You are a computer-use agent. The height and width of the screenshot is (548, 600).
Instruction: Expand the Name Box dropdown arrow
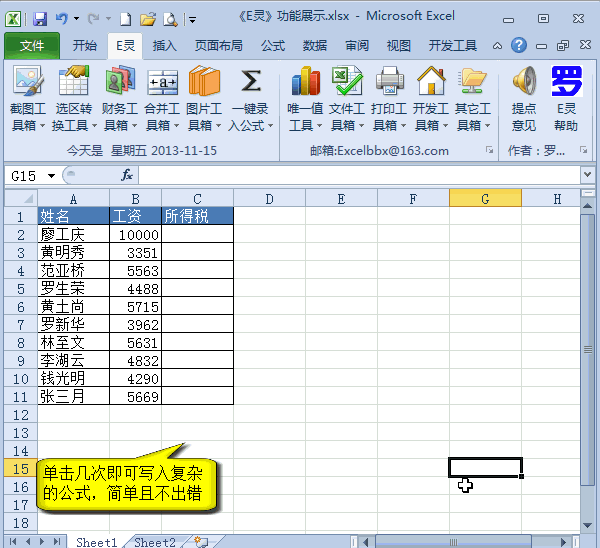[51, 175]
